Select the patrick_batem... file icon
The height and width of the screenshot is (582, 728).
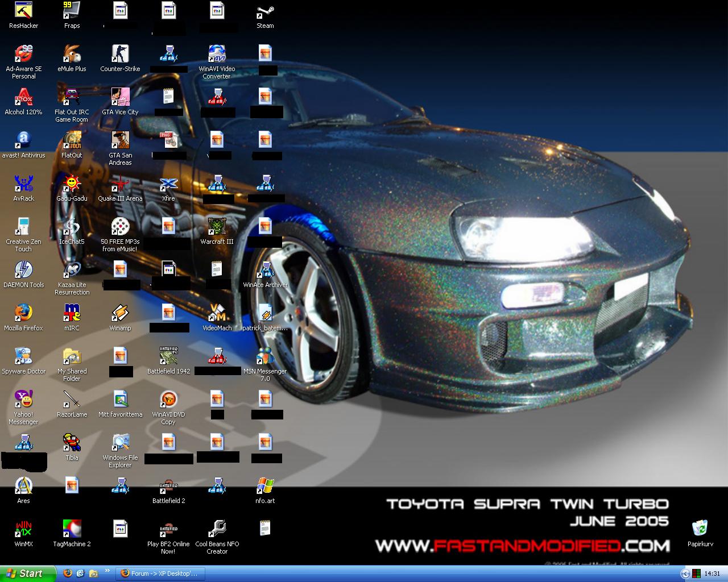pos(265,318)
